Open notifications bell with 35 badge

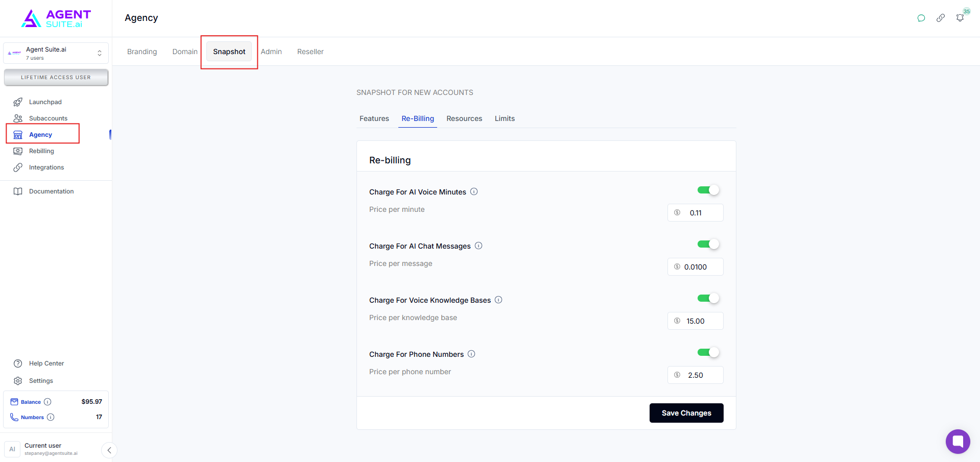[x=960, y=18]
